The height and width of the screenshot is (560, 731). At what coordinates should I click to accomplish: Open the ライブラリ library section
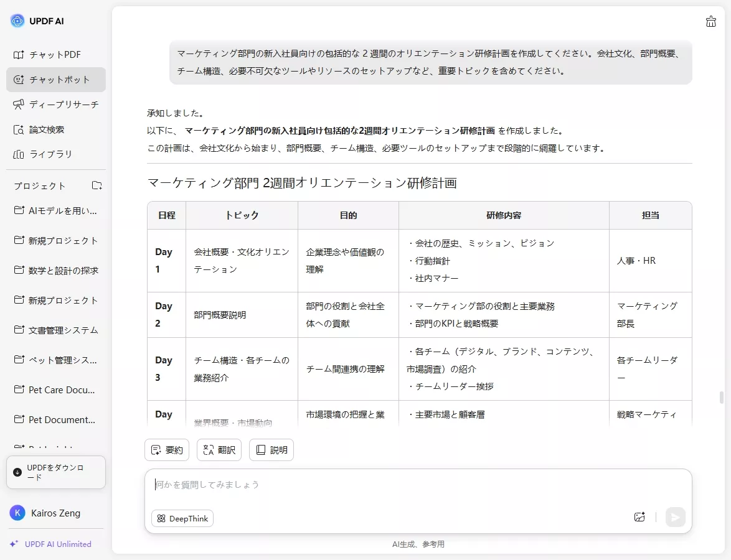tap(52, 154)
